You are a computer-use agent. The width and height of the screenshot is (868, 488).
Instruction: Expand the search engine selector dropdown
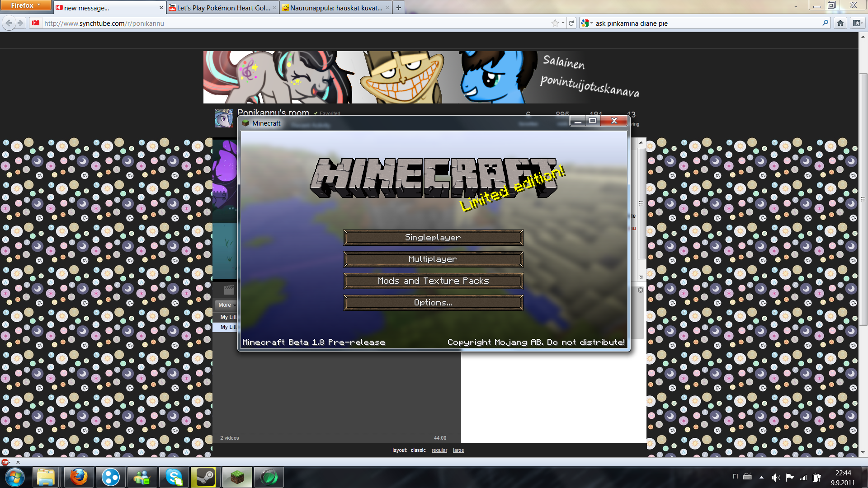pyautogui.click(x=587, y=23)
